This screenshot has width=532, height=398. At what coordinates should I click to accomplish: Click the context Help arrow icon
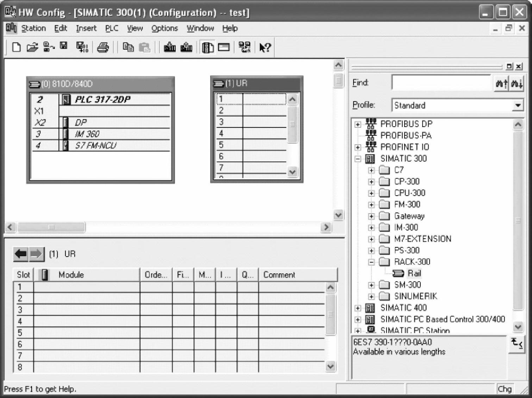265,47
